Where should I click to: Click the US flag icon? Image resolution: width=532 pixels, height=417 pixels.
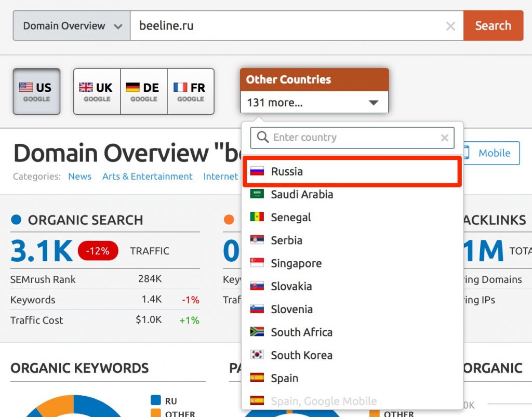click(x=26, y=87)
